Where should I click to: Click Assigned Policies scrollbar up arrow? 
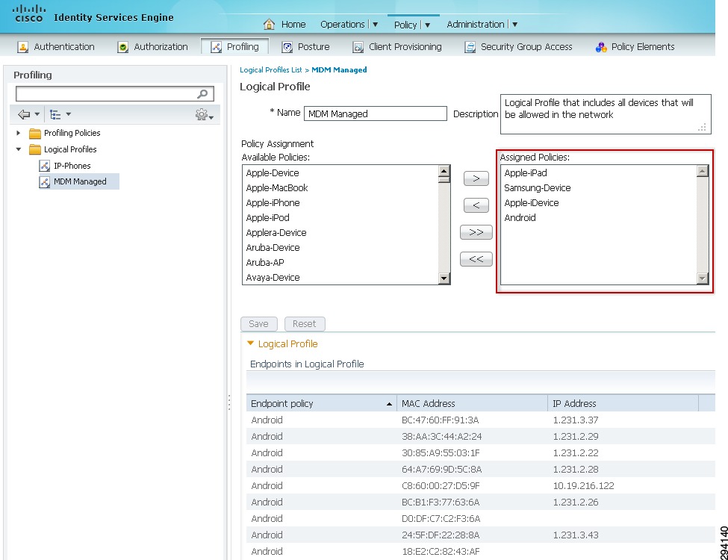[703, 171]
